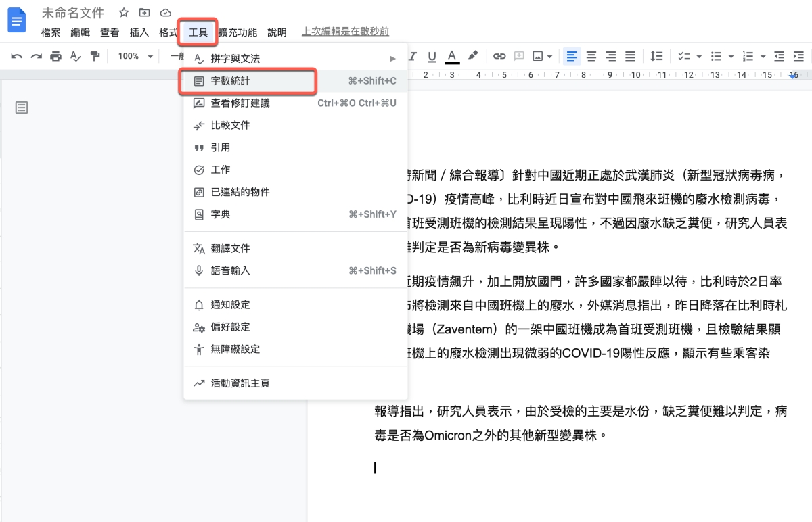Start 語音輸入 voice typing
Image resolution: width=812 pixels, height=522 pixels.
point(296,270)
